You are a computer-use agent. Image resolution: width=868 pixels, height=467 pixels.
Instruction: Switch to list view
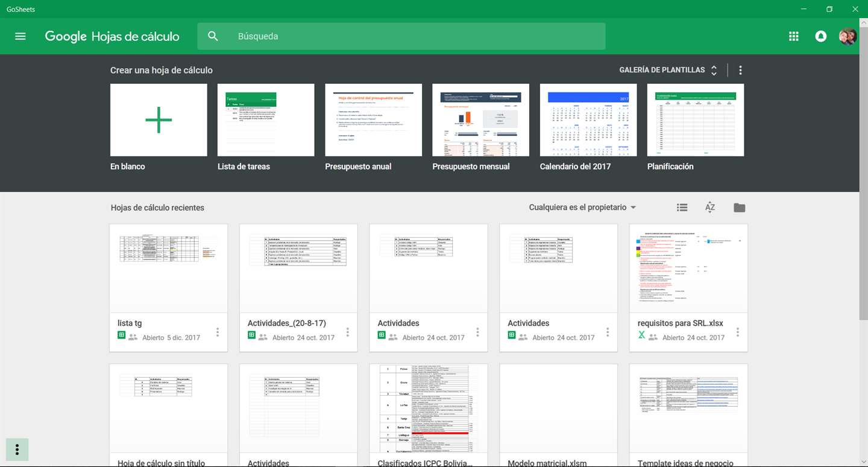point(682,208)
